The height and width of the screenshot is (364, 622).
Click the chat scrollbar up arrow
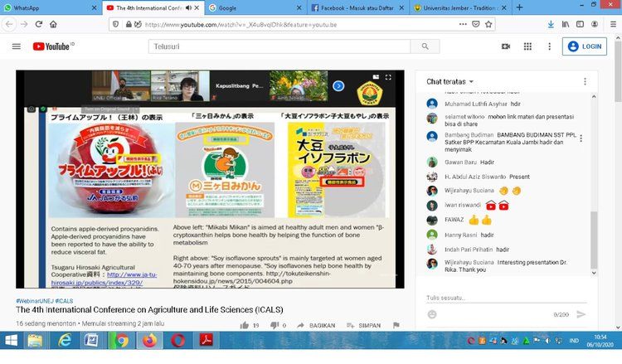click(594, 96)
